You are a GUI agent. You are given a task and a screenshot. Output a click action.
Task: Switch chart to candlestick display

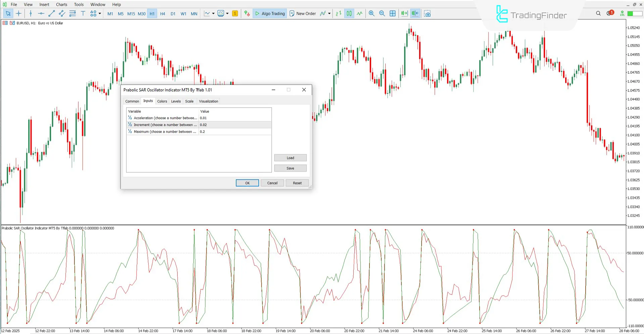[x=349, y=13]
